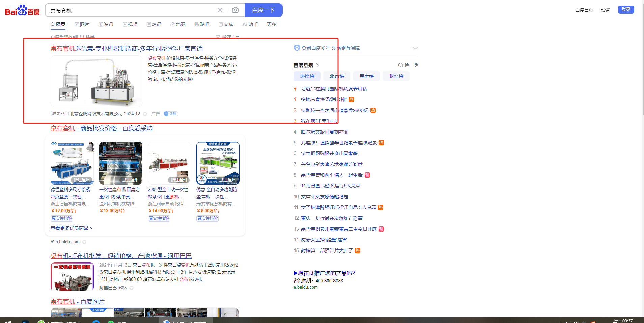Screen dimensions: 644x323
Task: Click the 热 badge beside 九连跌 hot item
Action: tap(381, 143)
